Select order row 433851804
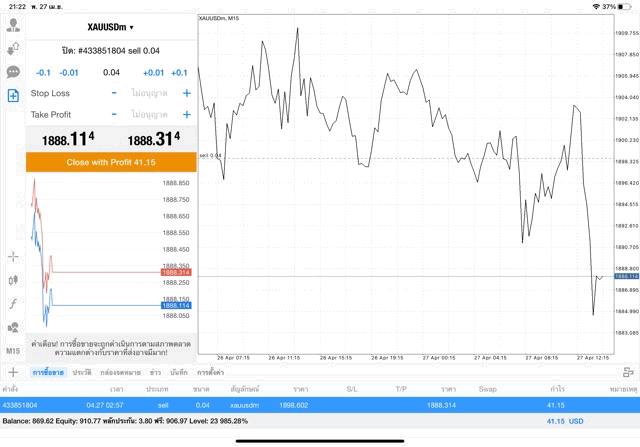This screenshot has height=447, width=640. [320, 405]
